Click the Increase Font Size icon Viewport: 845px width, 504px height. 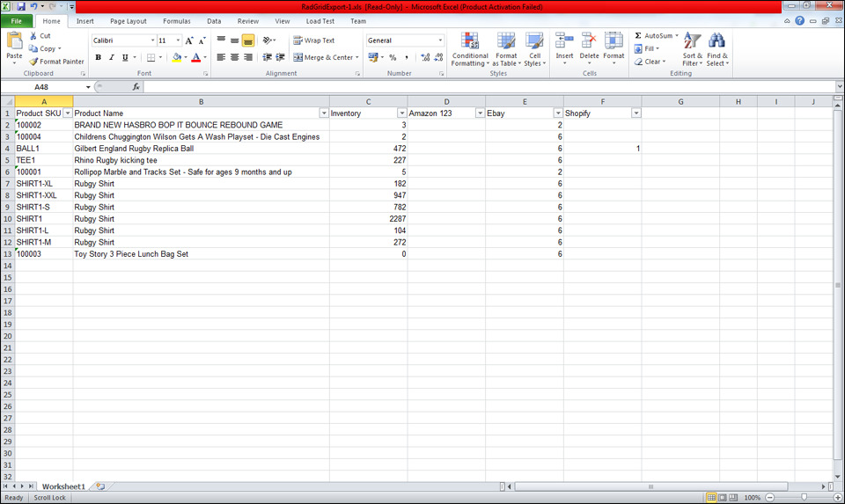coord(188,40)
